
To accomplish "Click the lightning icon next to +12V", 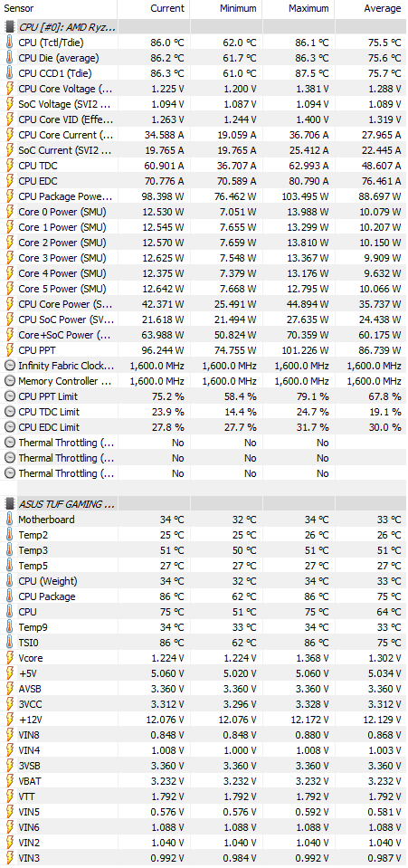I will click(9, 720).
